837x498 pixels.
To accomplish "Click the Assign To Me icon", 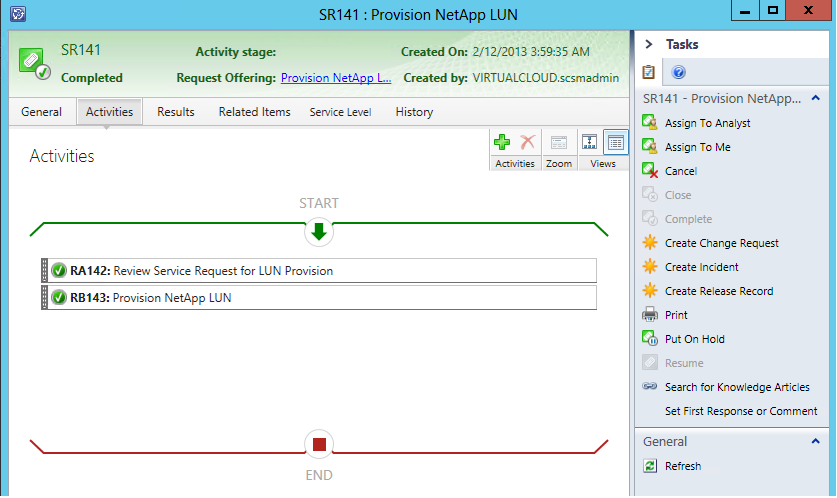I will 650,147.
